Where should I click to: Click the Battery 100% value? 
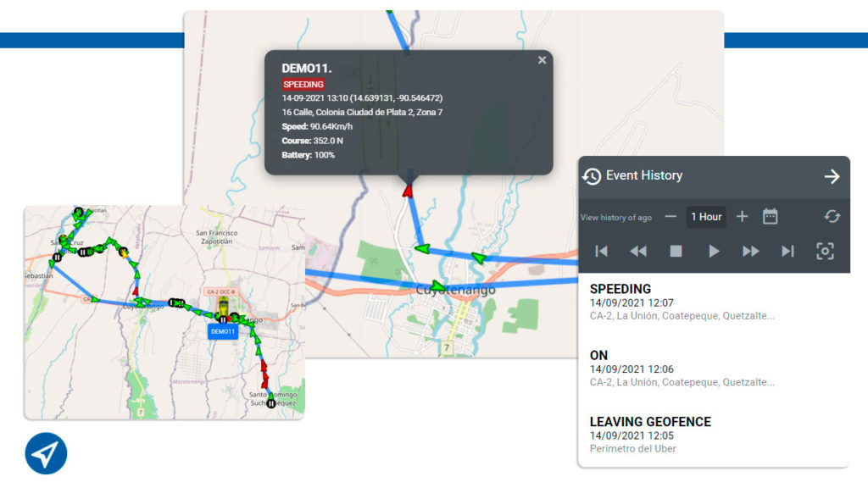click(x=325, y=155)
